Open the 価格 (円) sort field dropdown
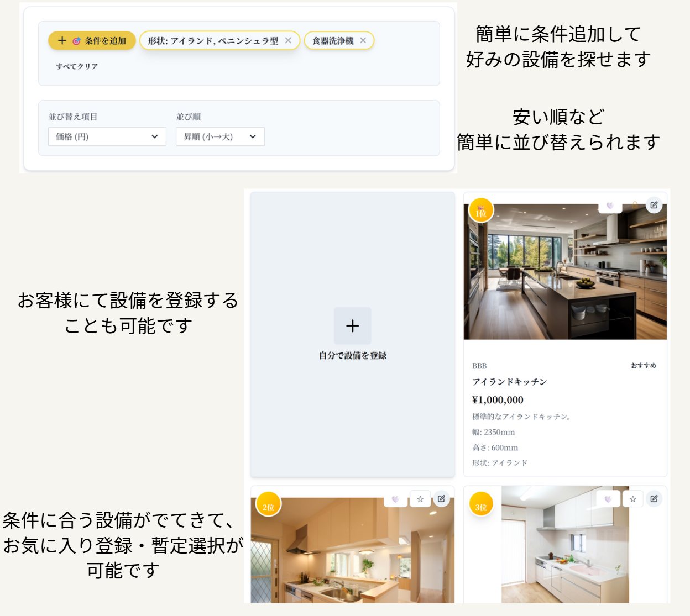 (x=106, y=136)
